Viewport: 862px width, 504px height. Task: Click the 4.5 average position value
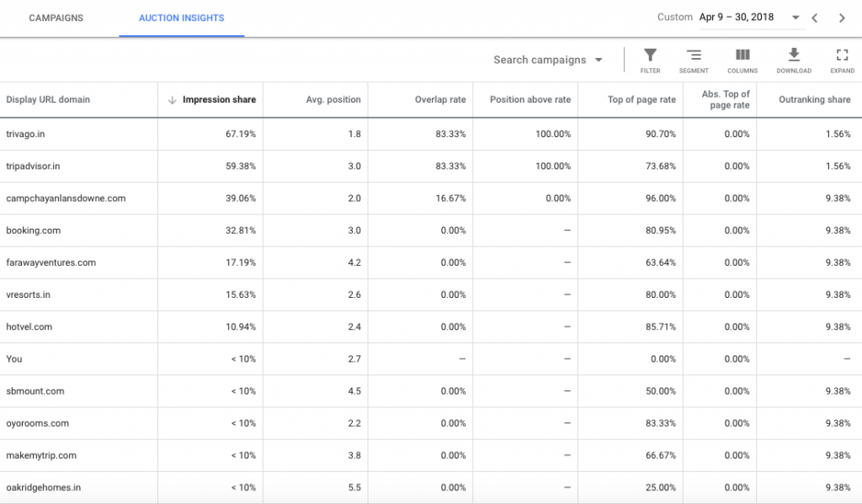[354, 391]
